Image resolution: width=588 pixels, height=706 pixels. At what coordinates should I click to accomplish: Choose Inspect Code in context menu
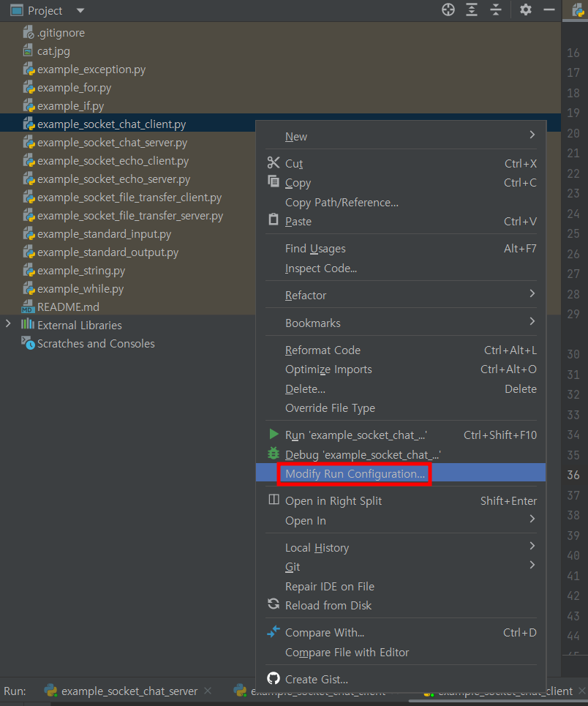[401, 268]
